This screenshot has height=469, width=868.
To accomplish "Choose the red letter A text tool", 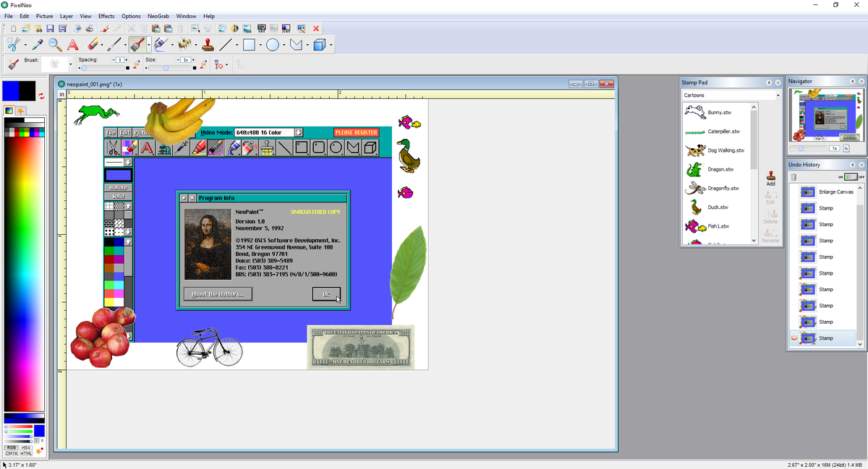I will coord(72,45).
